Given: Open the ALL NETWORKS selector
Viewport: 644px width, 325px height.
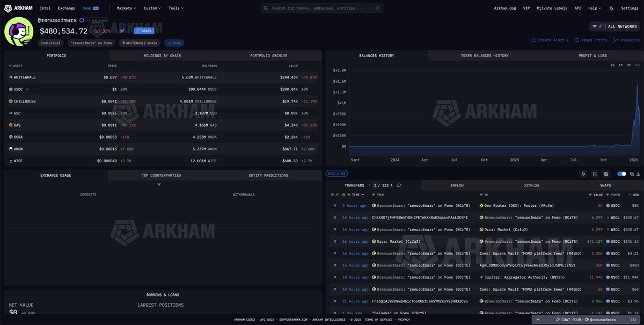Looking at the screenshot, I should (x=615, y=26).
